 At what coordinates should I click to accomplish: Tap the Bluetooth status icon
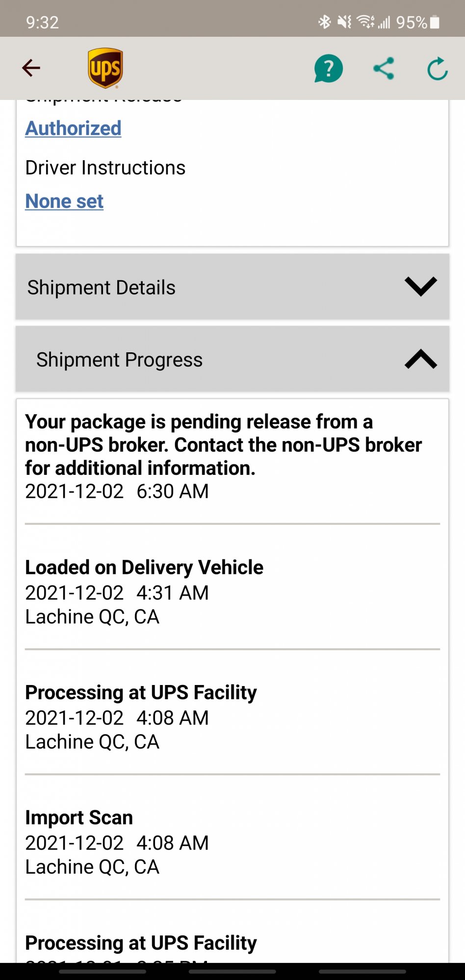click(x=324, y=22)
